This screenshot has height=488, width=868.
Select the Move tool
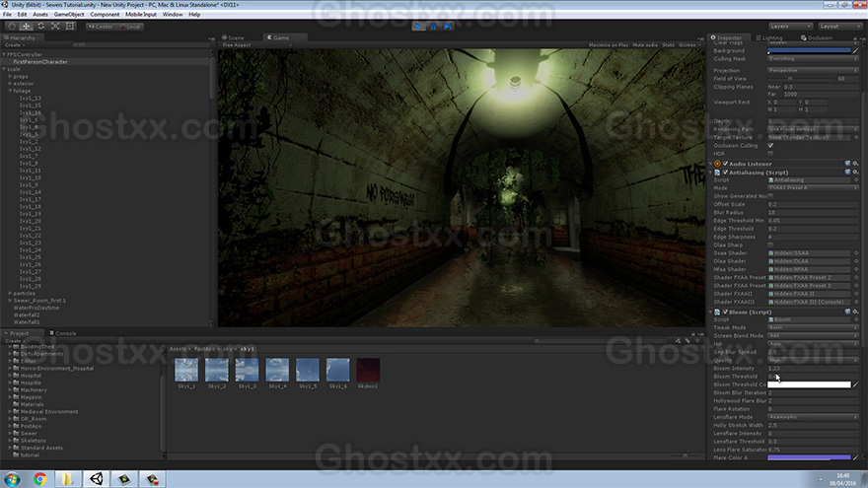pyautogui.click(x=26, y=26)
